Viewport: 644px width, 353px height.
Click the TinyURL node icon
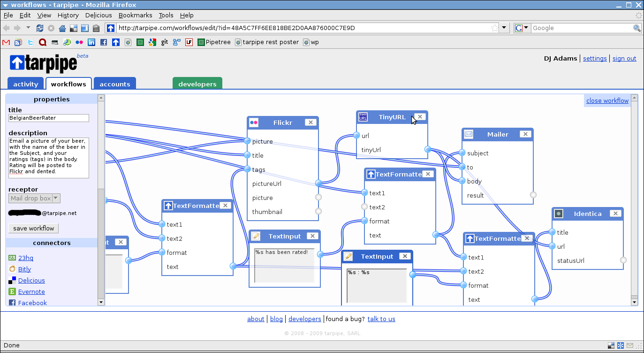point(363,117)
